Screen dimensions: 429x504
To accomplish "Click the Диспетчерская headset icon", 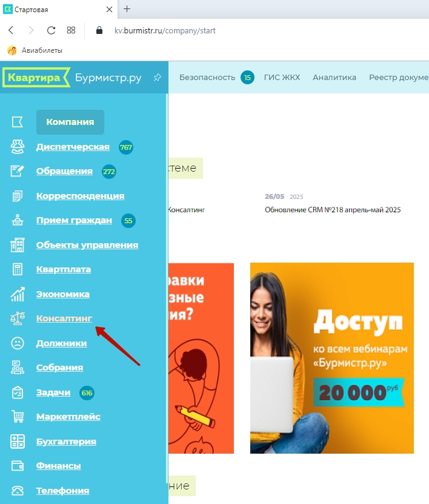I will [18, 147].
